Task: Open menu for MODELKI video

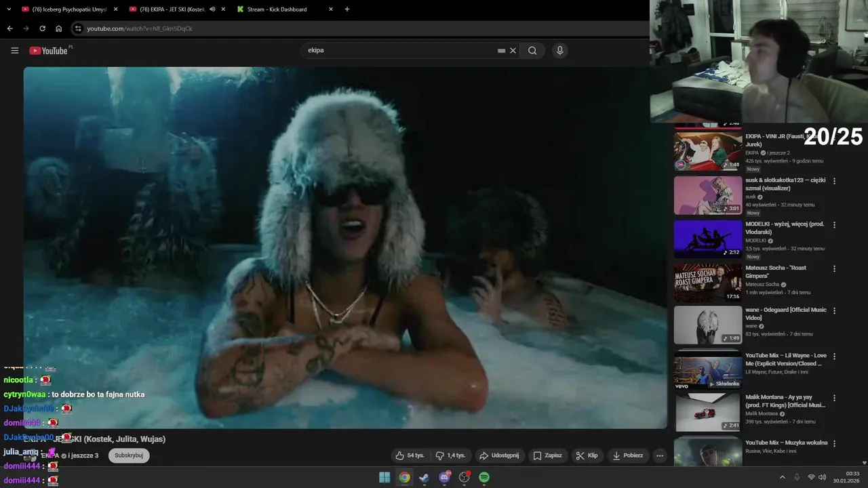Action: (835, 225)
